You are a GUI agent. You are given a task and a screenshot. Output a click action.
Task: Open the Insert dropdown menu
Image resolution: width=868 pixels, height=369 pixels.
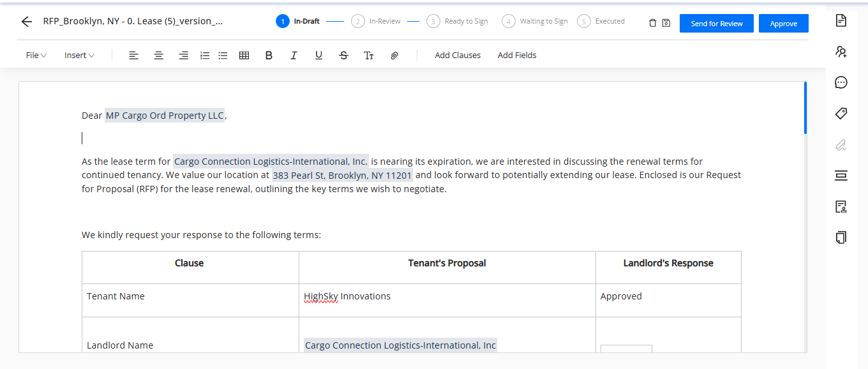79,56
